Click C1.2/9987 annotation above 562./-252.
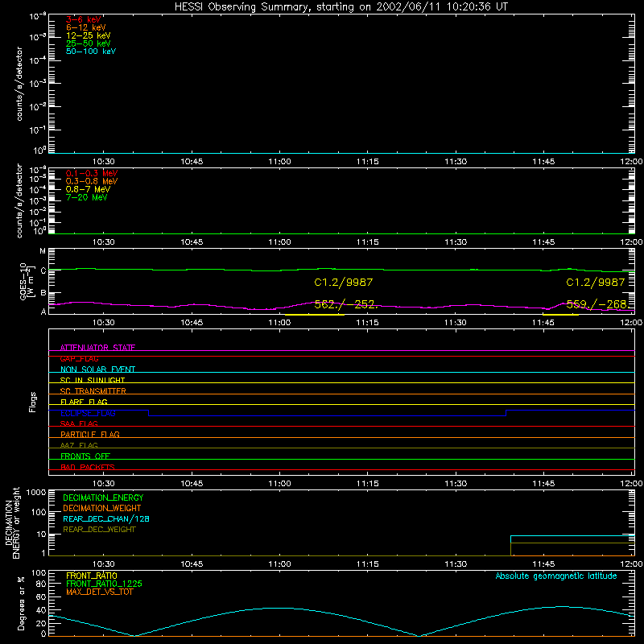This screenshot has height=644, width=644. [344, 283]
